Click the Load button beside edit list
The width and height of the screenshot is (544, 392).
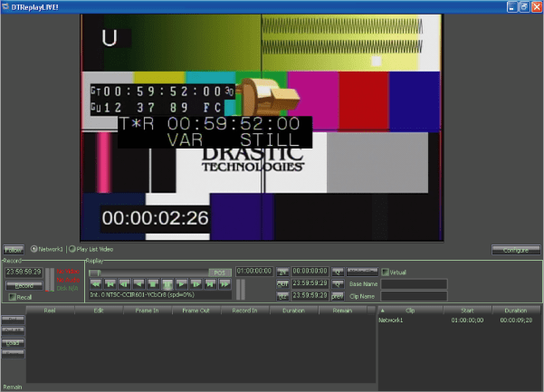pyautogui.click(x=14, y=343)
